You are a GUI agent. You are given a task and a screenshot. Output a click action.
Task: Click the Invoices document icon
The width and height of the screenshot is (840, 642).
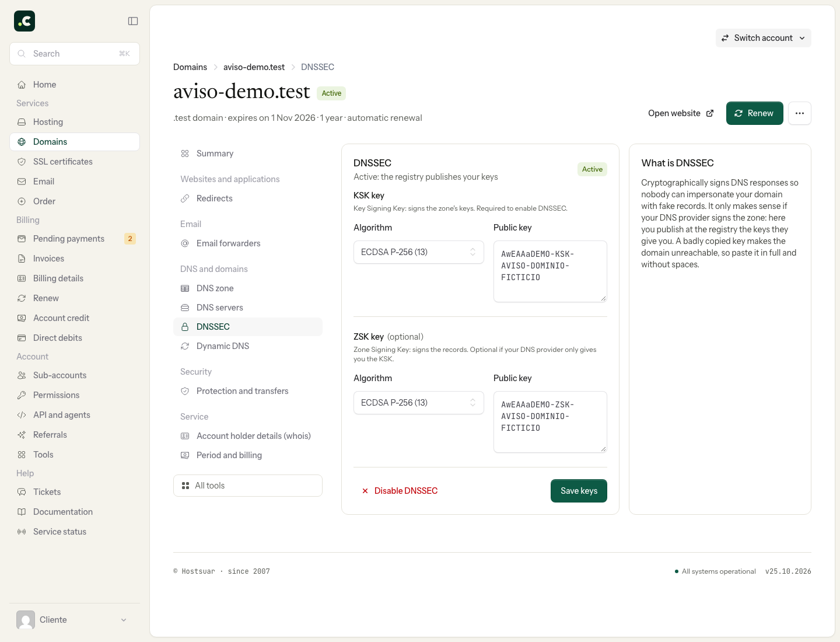(22, 259)
